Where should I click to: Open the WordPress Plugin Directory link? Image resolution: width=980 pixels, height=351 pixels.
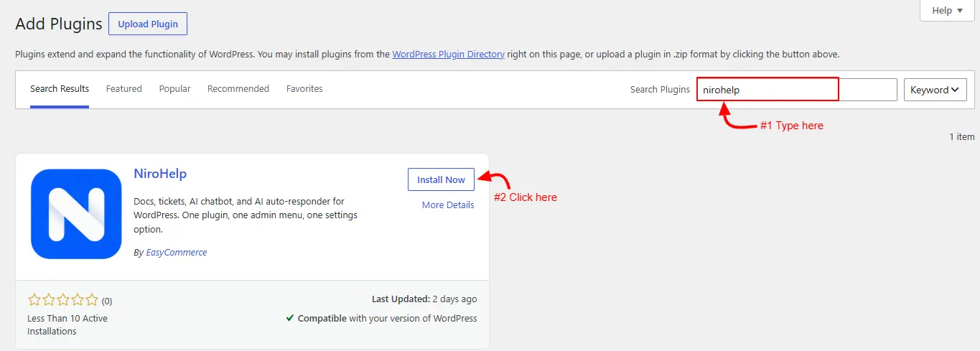pyautogui.click(x=449, y=54)
